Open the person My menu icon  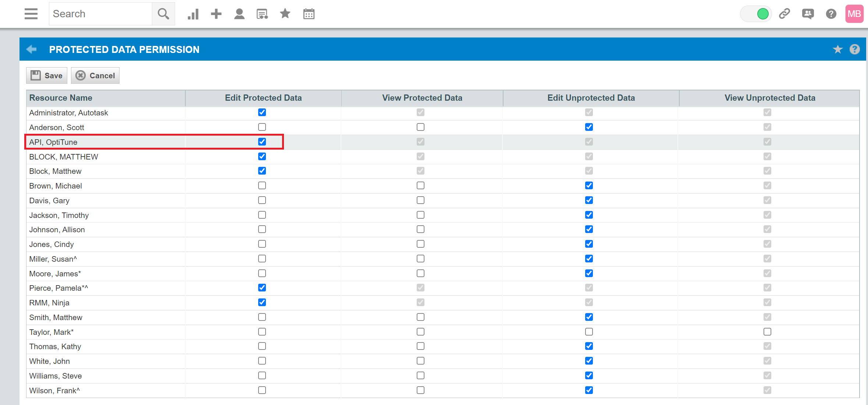click(239, 14)
